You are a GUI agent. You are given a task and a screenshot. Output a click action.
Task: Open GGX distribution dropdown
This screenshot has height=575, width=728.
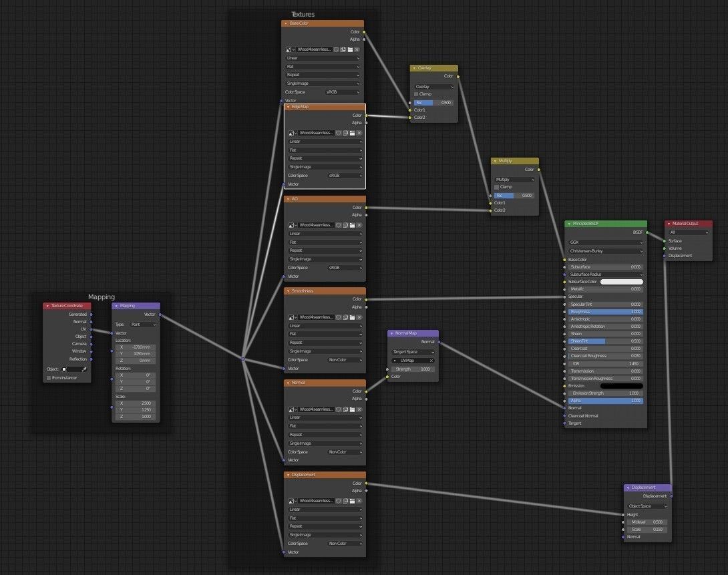tap(606, 242)
